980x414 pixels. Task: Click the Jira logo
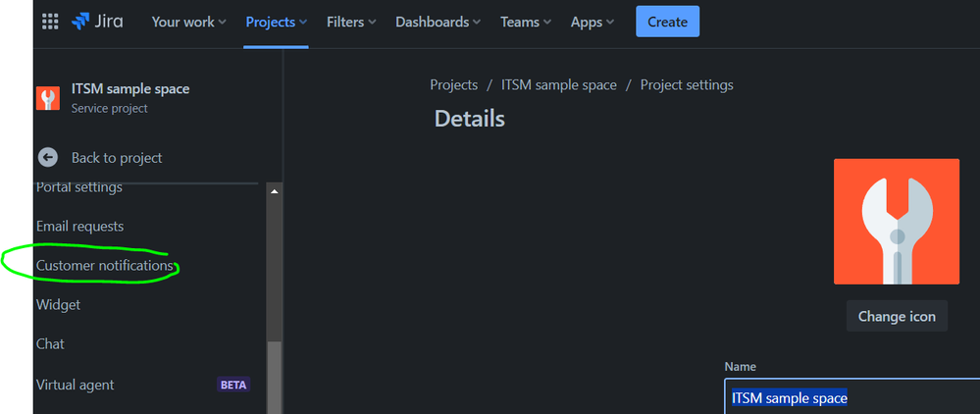click(97, 22)
